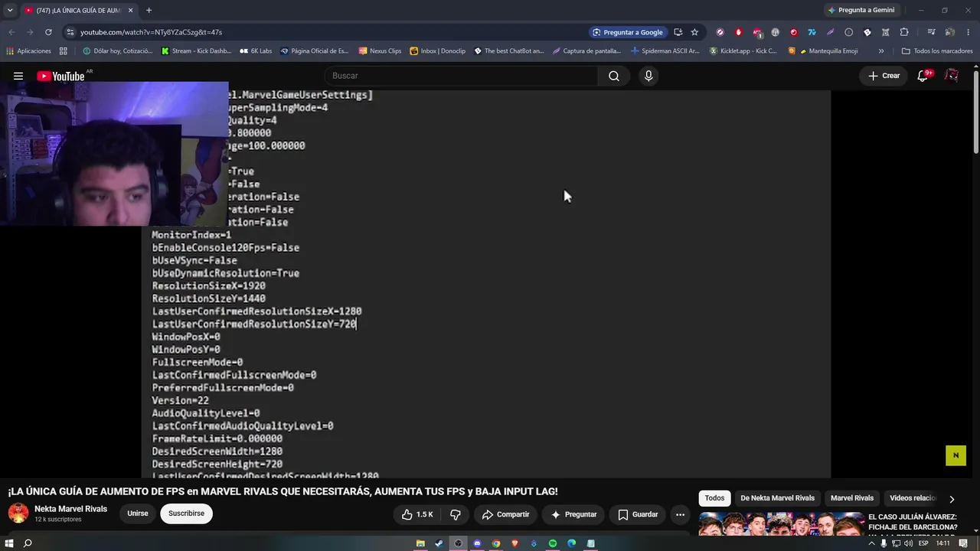The image size is (980, 551).
Task: Click the Preguntar ask button
Action: [x=573, y=514]
